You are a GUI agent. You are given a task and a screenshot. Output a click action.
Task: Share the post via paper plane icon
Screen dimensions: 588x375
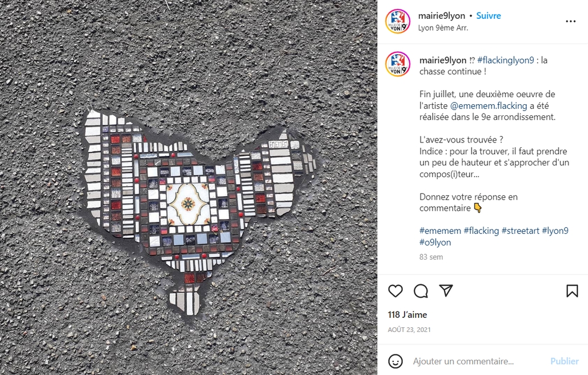(446, 291)
